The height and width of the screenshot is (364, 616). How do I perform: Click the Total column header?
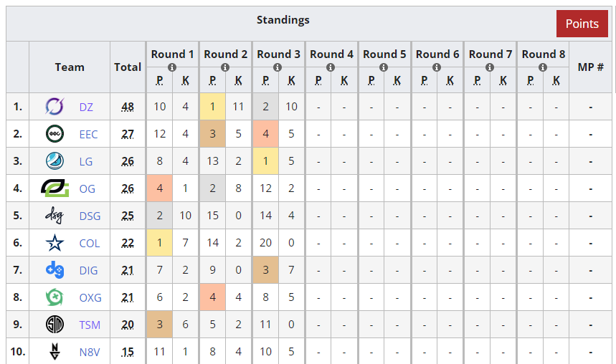pos(128,67)
